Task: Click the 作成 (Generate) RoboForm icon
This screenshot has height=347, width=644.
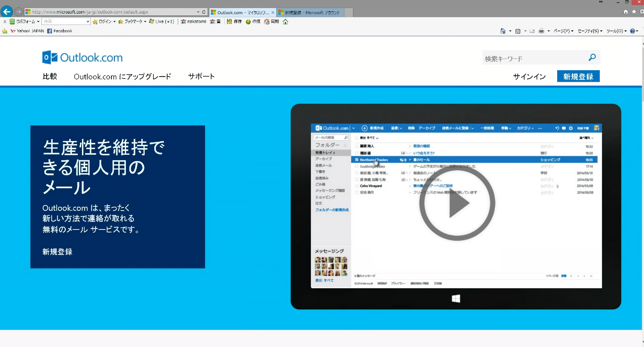Action: (253, 22)
